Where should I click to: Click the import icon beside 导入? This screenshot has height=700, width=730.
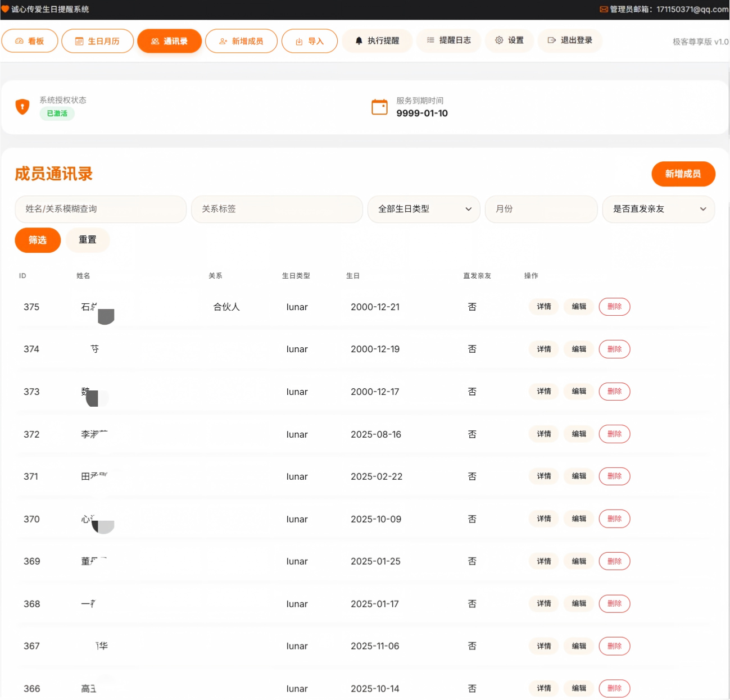299,42
